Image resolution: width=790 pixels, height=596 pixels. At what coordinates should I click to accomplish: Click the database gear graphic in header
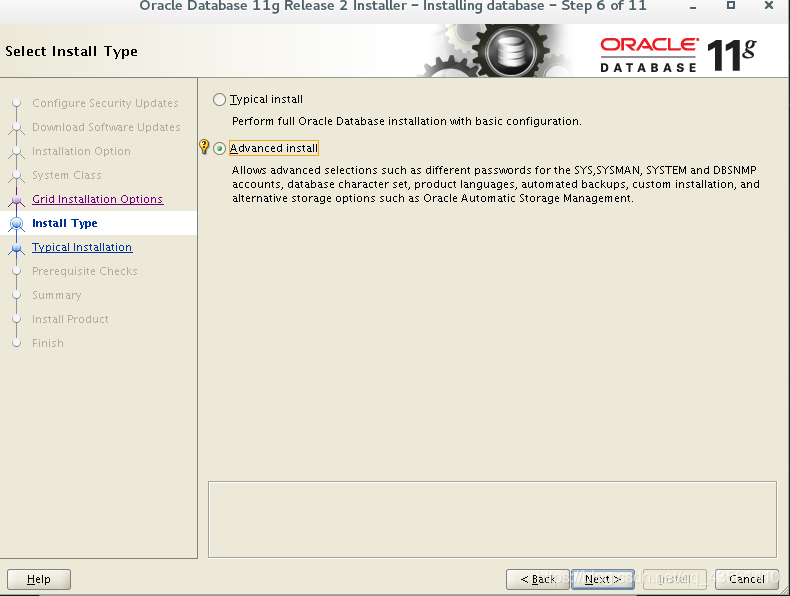(x=510, y=51)
